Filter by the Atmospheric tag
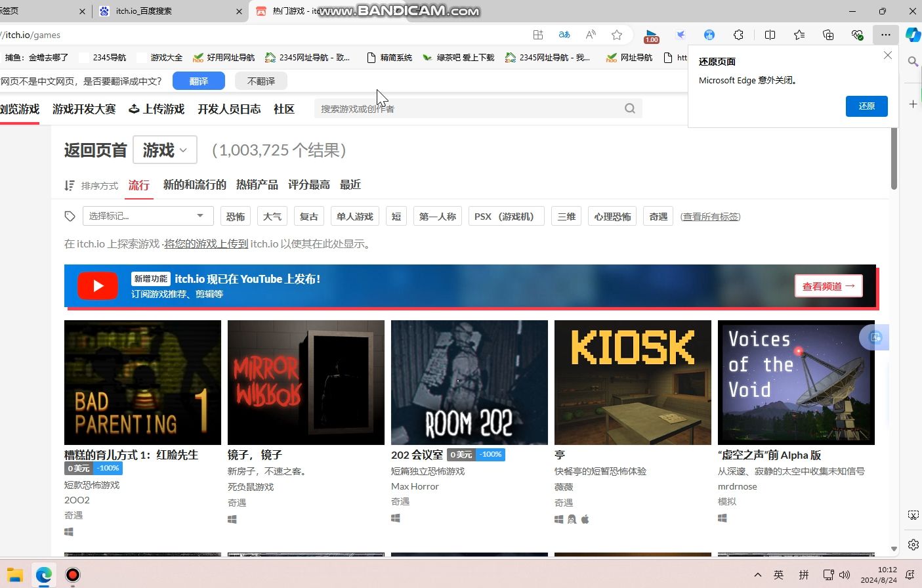 coord(272,217)
